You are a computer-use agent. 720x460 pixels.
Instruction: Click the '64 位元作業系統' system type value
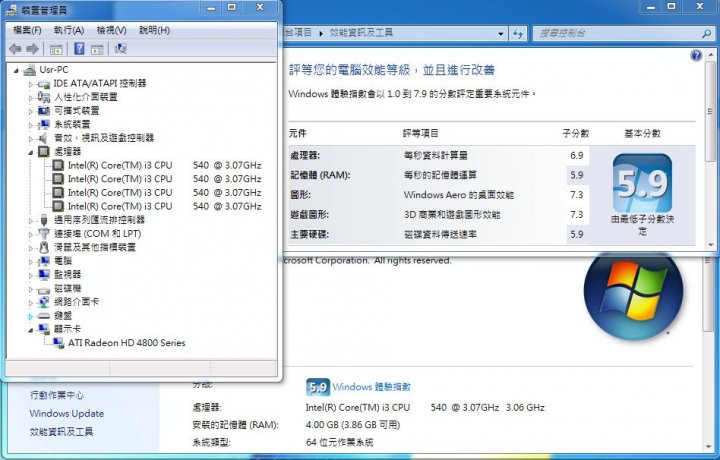pos(339,443)
